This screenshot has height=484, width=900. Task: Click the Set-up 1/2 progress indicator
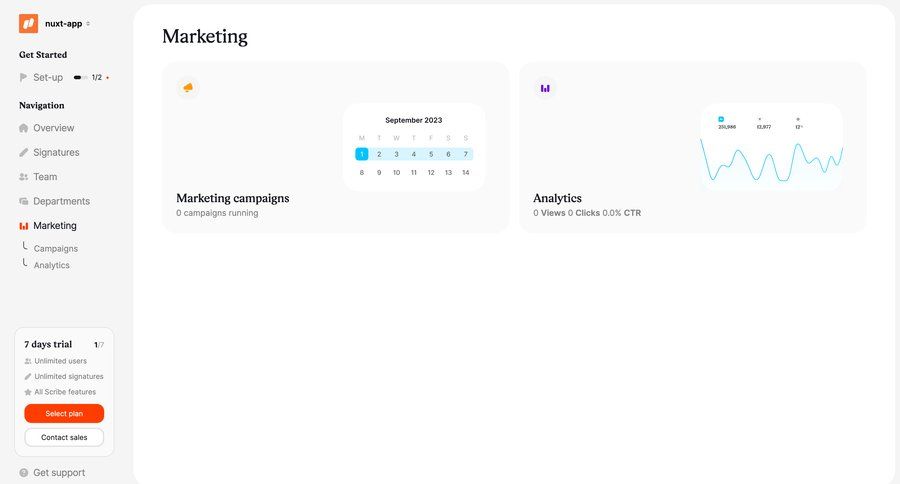90,77
